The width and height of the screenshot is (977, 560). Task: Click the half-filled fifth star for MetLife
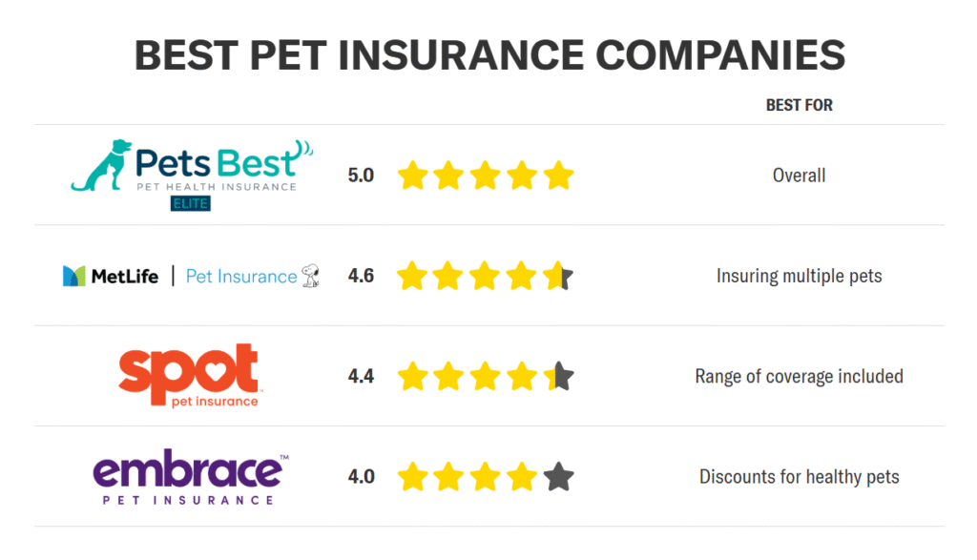[558, 276]
